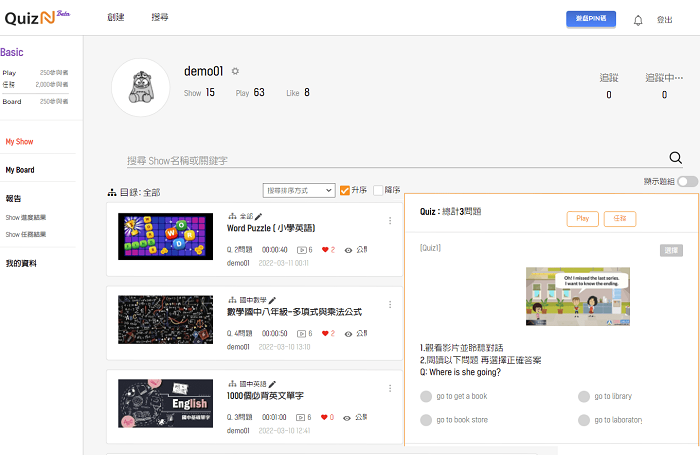Click pencil edit icon beside 國中數學
This screenshot has height=455, width=700.
pyautogui.click(x=272, y=299)
